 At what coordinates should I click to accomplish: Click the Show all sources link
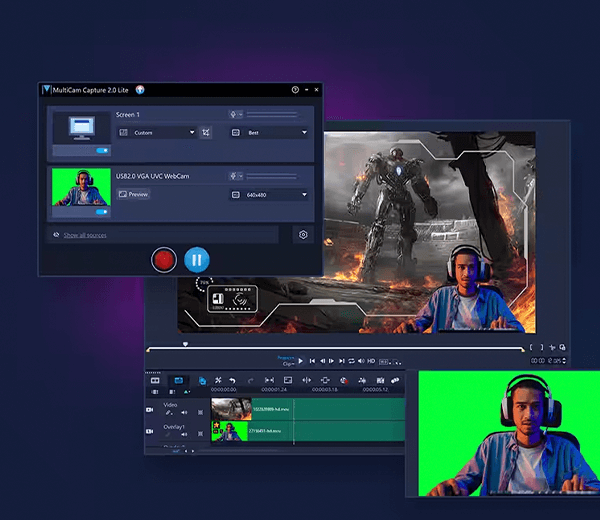[x=85, y=235]
